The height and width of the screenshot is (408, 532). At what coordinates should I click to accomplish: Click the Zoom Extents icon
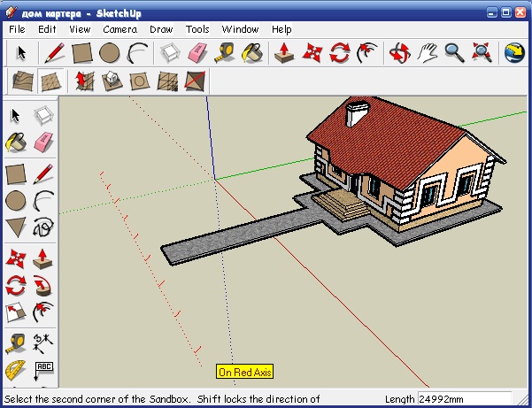[x=482, y=53]
